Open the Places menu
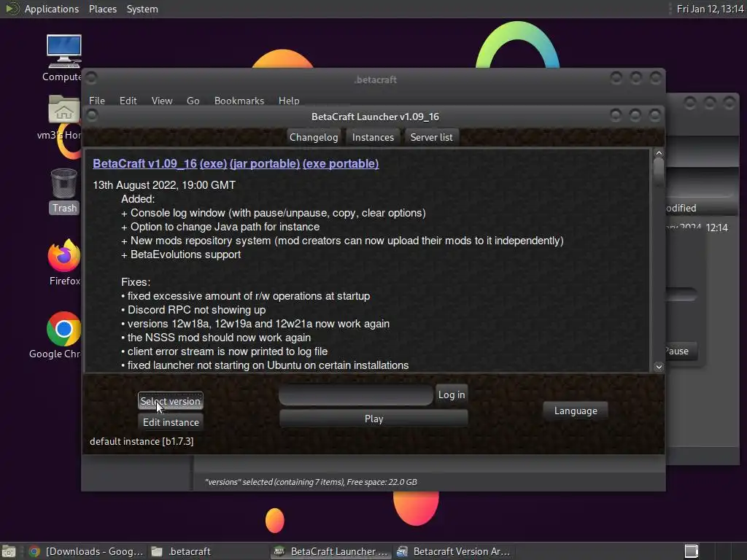 pos(102,9)
